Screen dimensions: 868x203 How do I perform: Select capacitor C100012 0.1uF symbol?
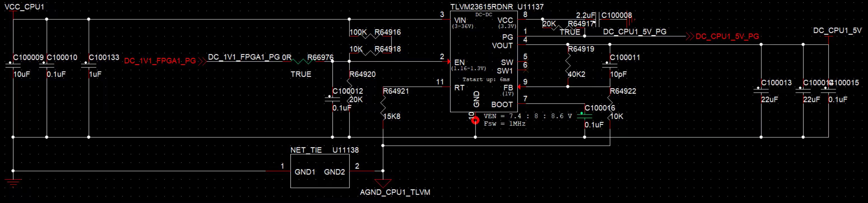332,99
